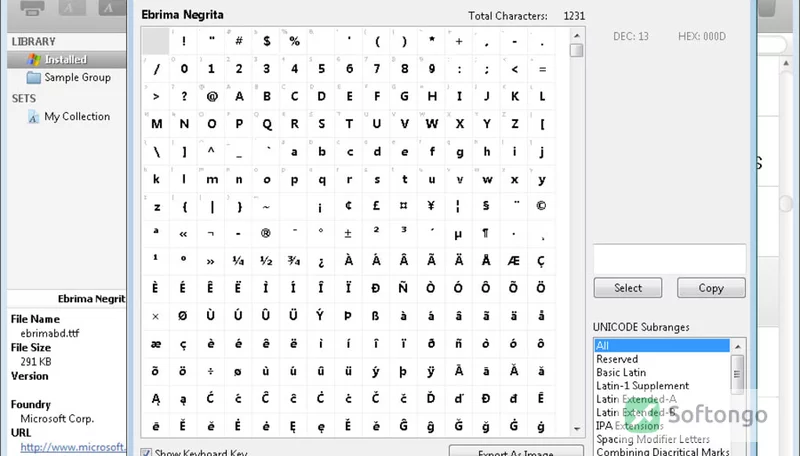
Task: Click the printer icon in the toolbar
Action: (32, 8)
